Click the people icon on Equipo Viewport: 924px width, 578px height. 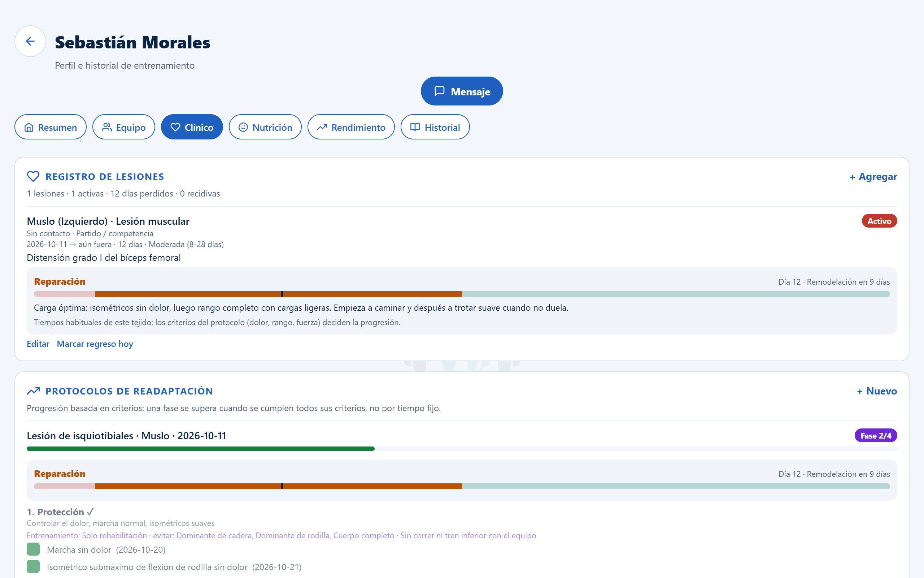[x=107, y=127]
